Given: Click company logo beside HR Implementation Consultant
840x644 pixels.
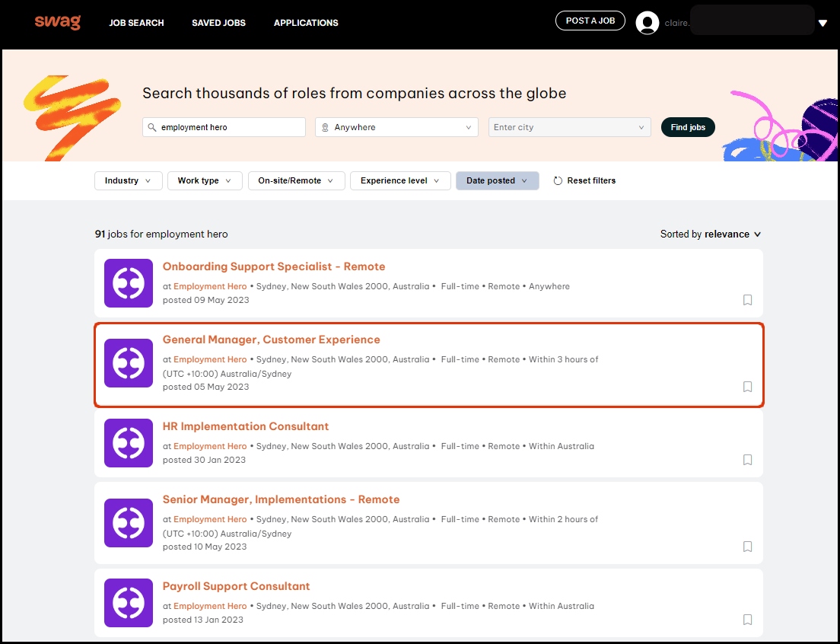Looking at the screenshot, I should pyautogui.click(x=129, y=443).
